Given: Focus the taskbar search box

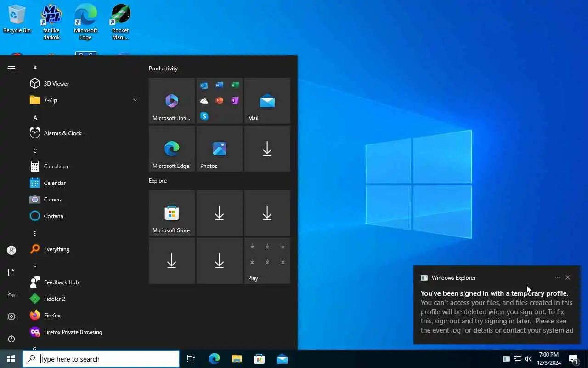Looking at the screenshot, I should click(101, 359).
